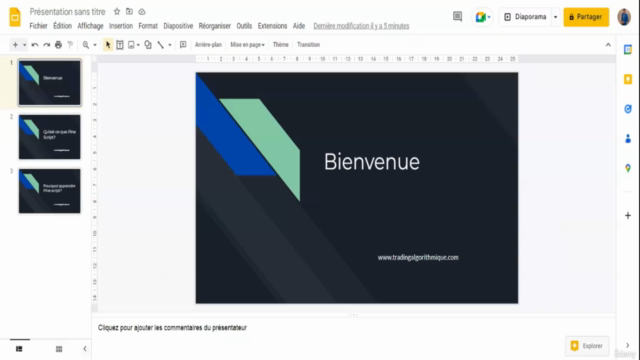
Task: Open the Google Slides home logo
Action: (15, 17)
